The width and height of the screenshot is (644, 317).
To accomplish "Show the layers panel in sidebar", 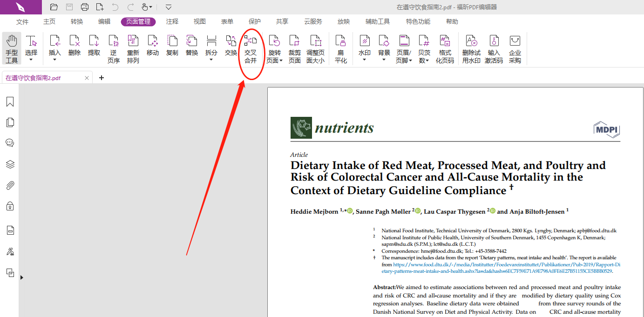I will pyautogui.click(x=10, y=164).
